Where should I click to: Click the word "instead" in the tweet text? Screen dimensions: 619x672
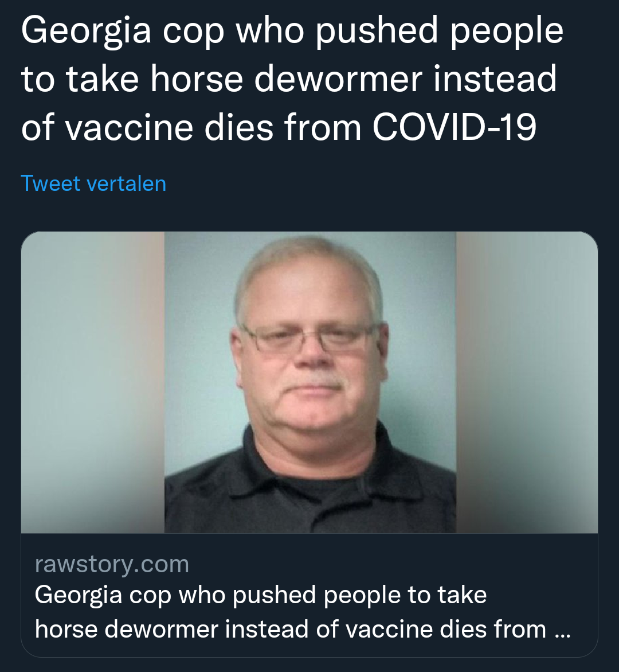pos(495,79)
